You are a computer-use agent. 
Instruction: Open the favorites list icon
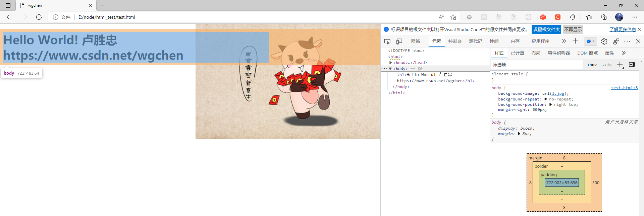(x=589, y=17)
